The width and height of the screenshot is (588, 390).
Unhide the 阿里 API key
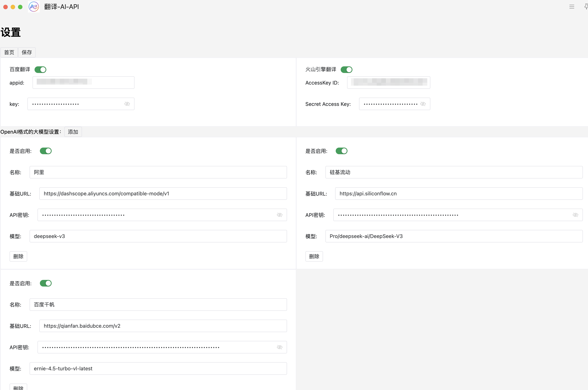coord(279,215)
